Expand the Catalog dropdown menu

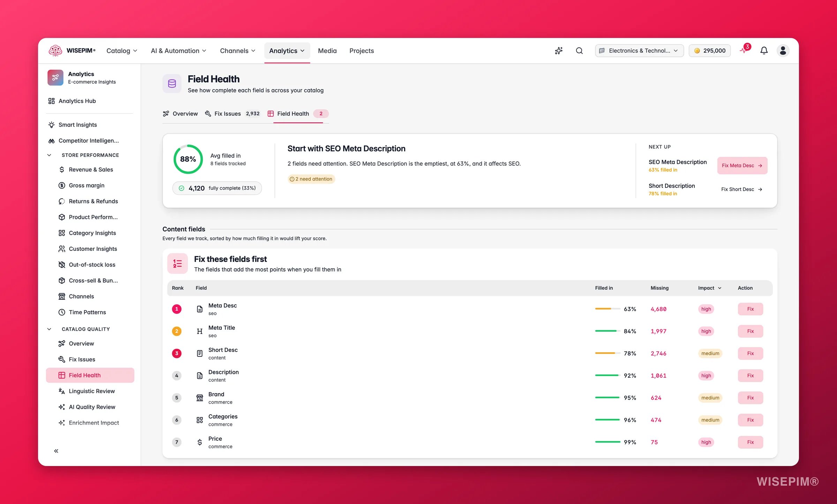[122, 51]
